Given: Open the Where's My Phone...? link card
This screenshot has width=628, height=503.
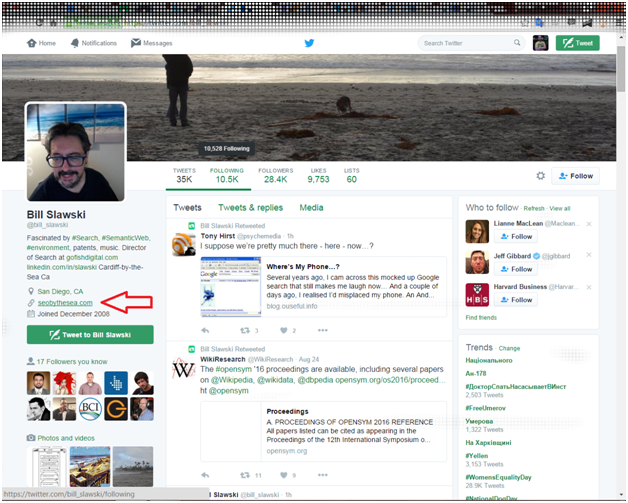Looking at the screenshot, I should (x=324, y=287).
